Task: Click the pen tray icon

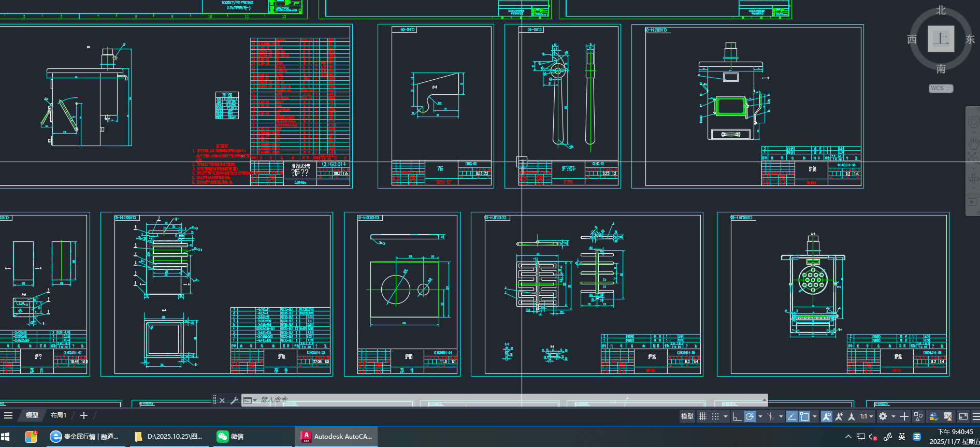Action: (888, 437)
